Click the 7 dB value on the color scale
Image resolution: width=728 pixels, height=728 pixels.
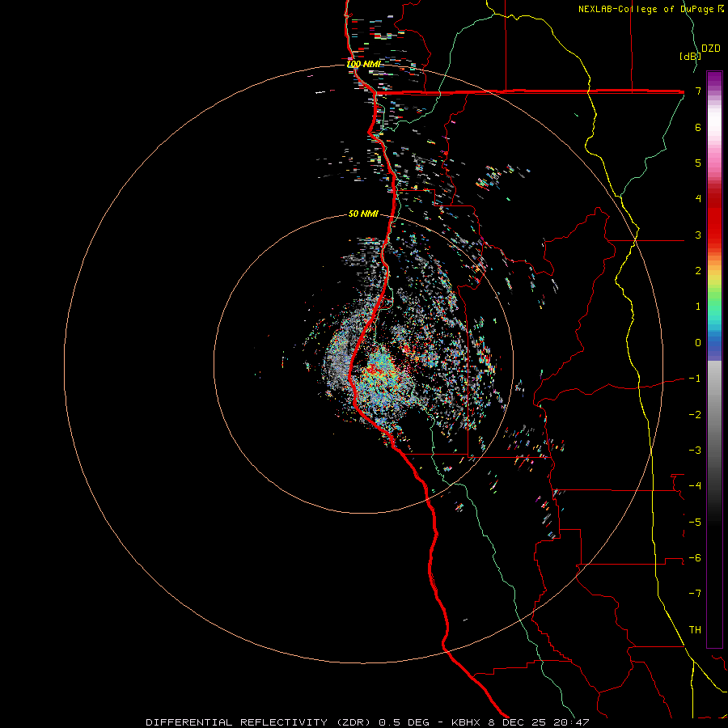(698, 91)
